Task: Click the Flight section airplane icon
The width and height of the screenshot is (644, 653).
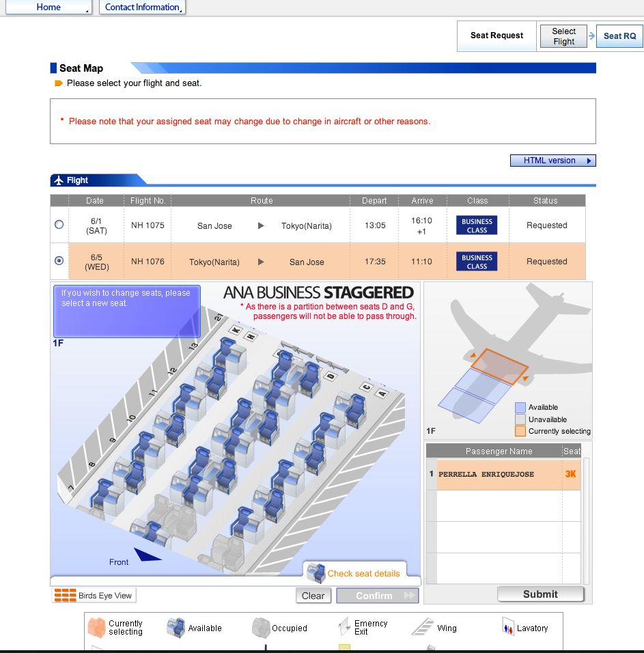Action: point(59,180)
